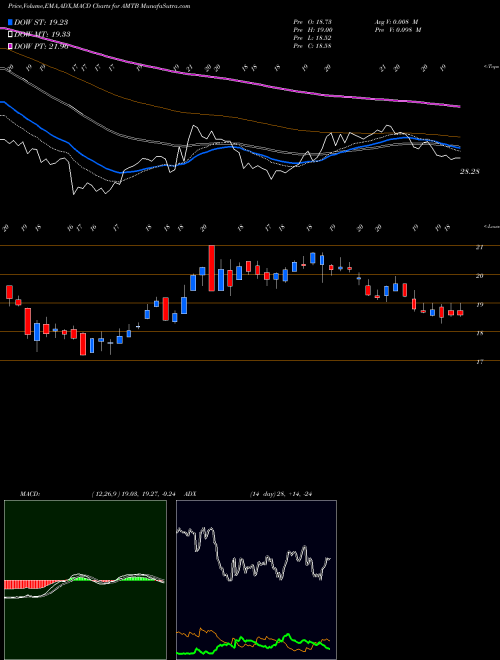Click the last red candlestick on the right
500x660 pixels.
[x=460, y=312]
